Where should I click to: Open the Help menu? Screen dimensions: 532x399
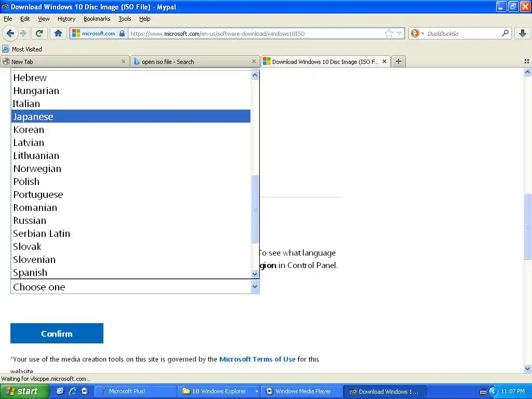coord(144,19)
